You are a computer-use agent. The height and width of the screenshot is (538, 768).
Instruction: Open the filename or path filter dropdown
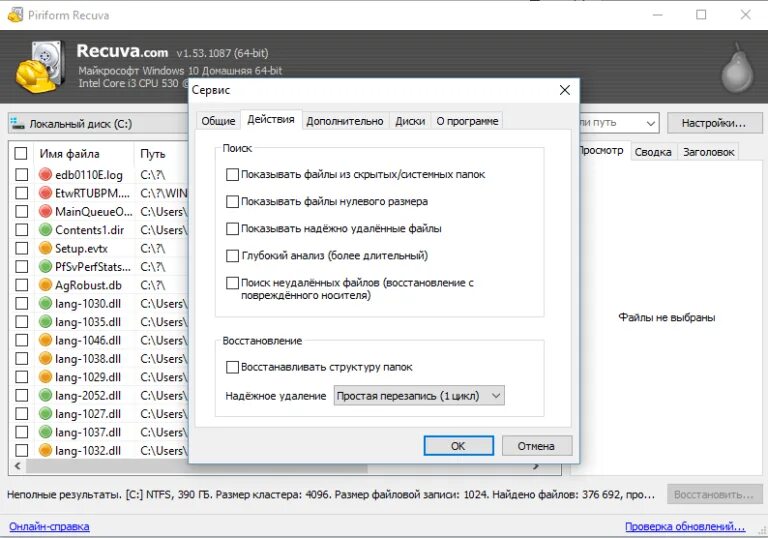650,123
